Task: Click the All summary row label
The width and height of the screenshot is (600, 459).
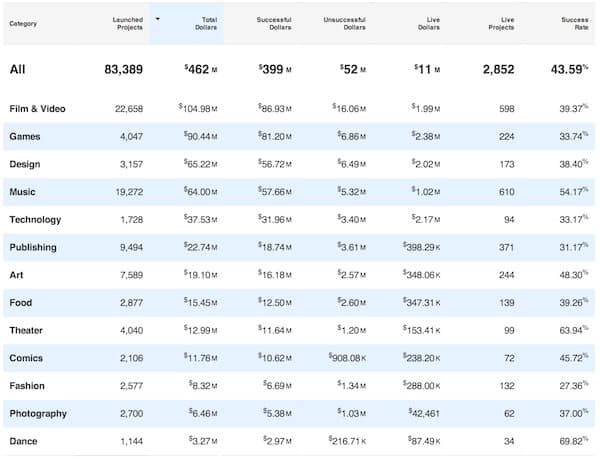Action: coord(18,69)
